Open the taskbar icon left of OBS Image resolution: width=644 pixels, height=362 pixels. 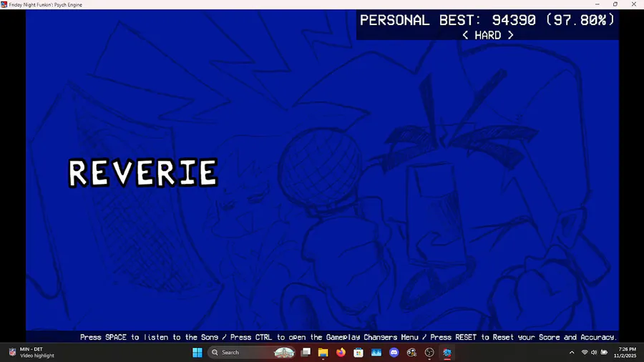tap(411, 352)
